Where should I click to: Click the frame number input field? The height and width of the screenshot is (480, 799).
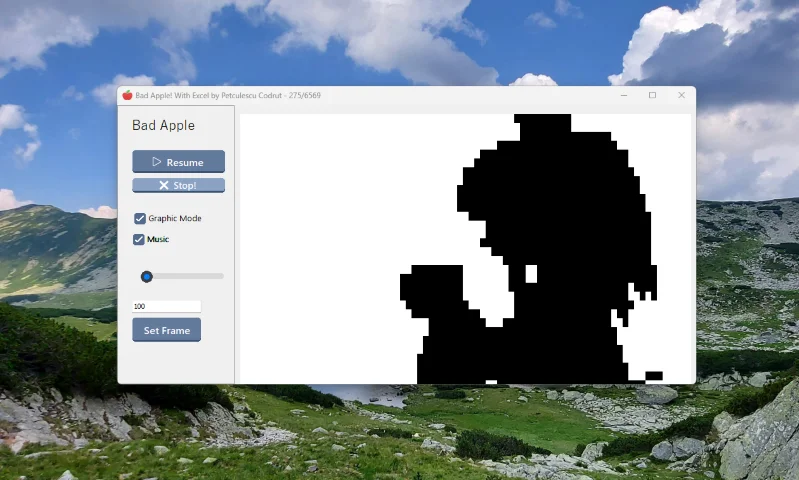(167, 306)
